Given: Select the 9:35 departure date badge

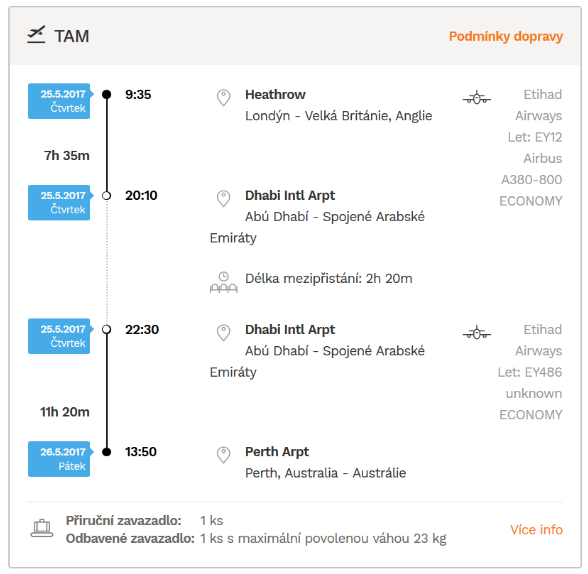Looking at the screenshot, I should pos(60,101).
